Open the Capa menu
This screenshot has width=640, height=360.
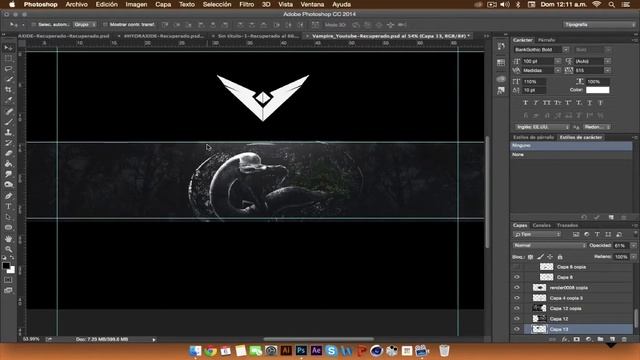163,4
